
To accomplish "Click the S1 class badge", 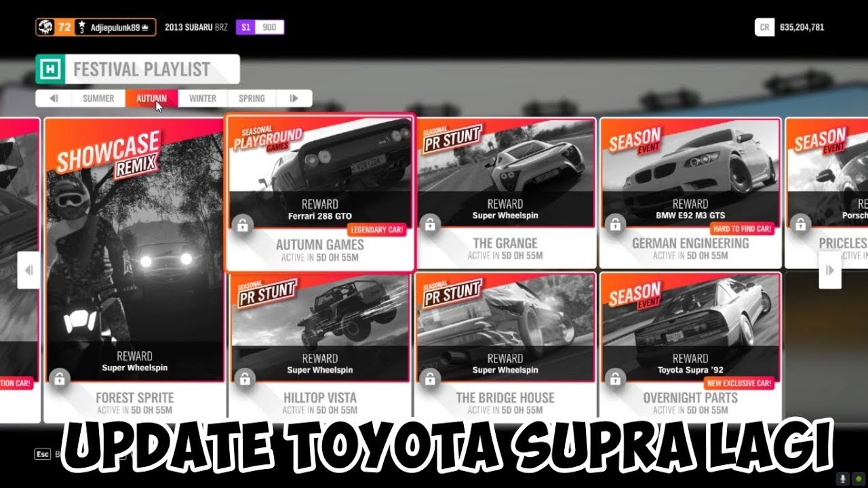I will 245,28.
